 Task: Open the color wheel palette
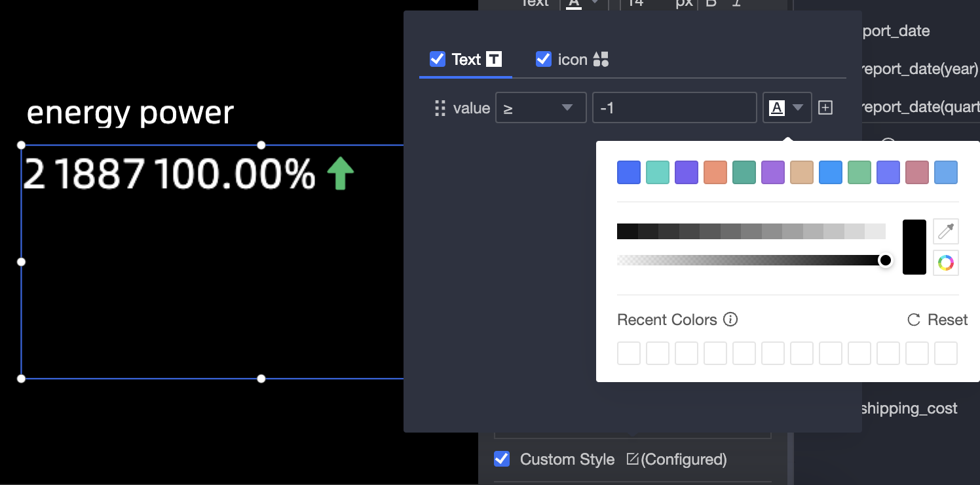946,263
